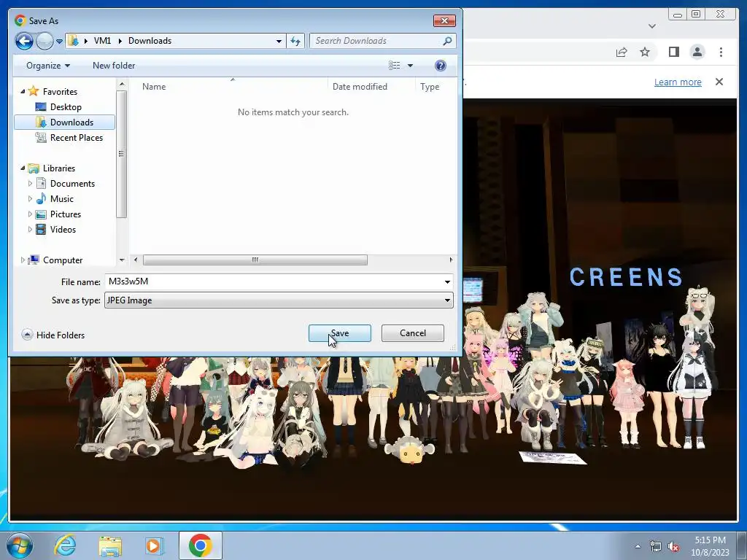Click the Forward arrow in Save As dialog

click(x=44, y=41)
